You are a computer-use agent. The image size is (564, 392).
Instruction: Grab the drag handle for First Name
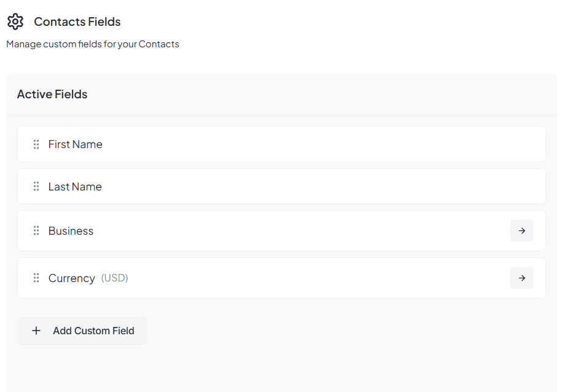click(36, 144)
